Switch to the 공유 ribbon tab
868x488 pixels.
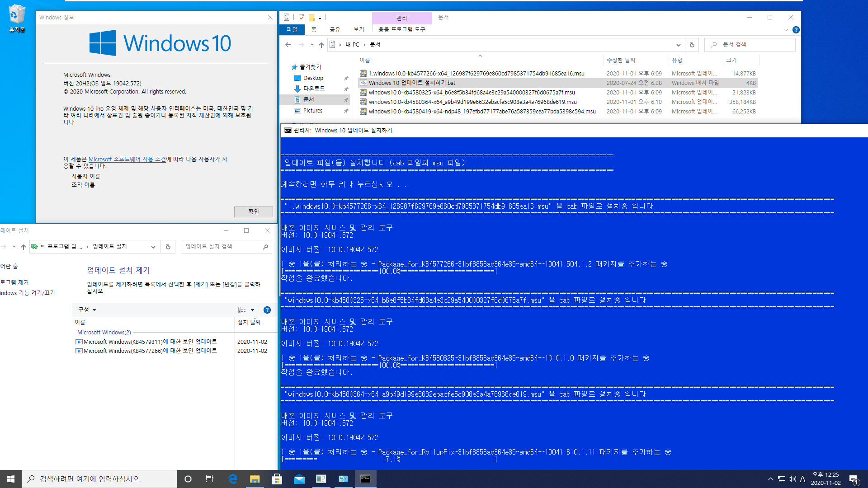point(335,29)
